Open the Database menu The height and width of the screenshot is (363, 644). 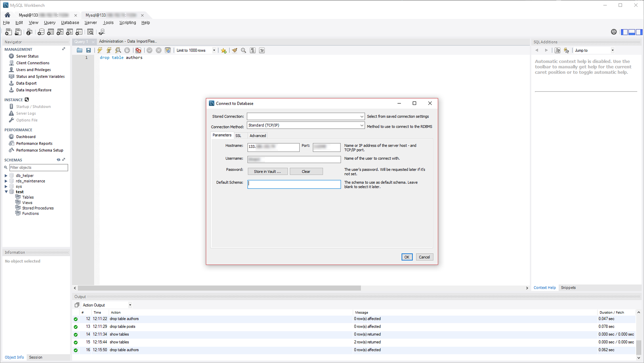pos(70,22)
